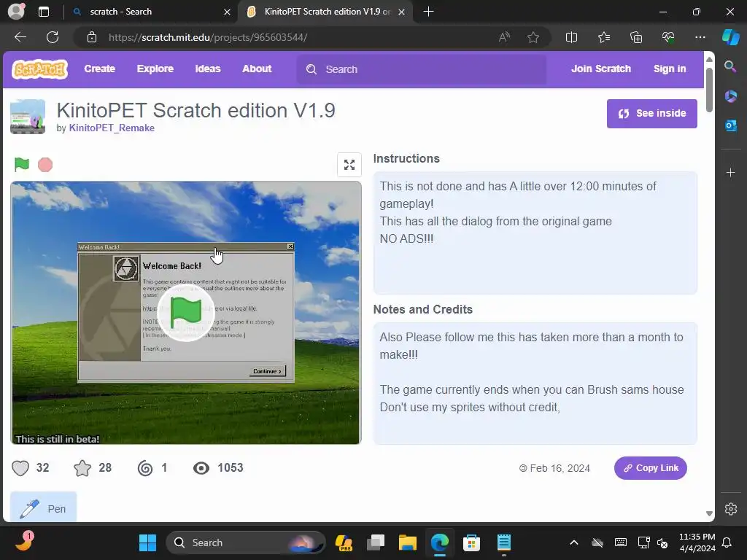The height and width of the screenshot is (560, 747).
Task: Open Copilot in the Edge sidebar
Action: pos(730,37)
